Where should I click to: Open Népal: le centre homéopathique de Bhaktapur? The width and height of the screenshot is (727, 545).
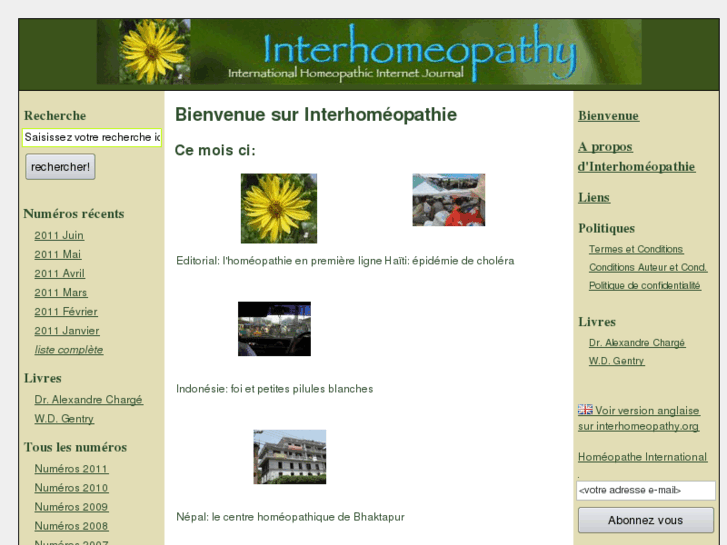click(x=290, y=517)
